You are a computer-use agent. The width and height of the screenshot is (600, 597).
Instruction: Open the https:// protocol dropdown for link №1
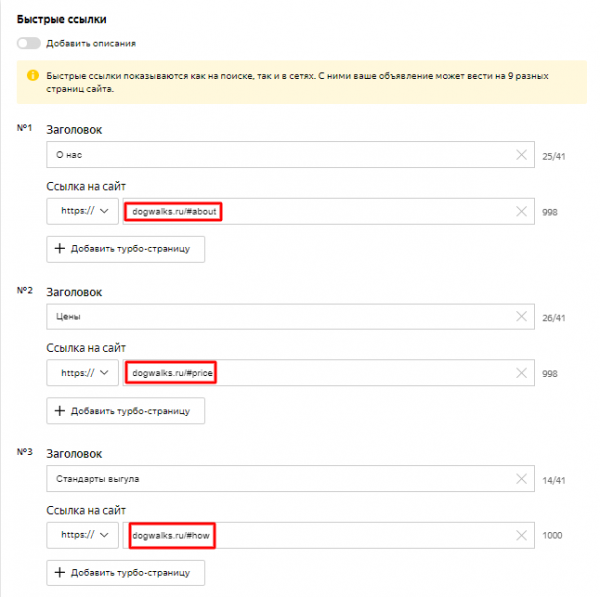point(83,212)
